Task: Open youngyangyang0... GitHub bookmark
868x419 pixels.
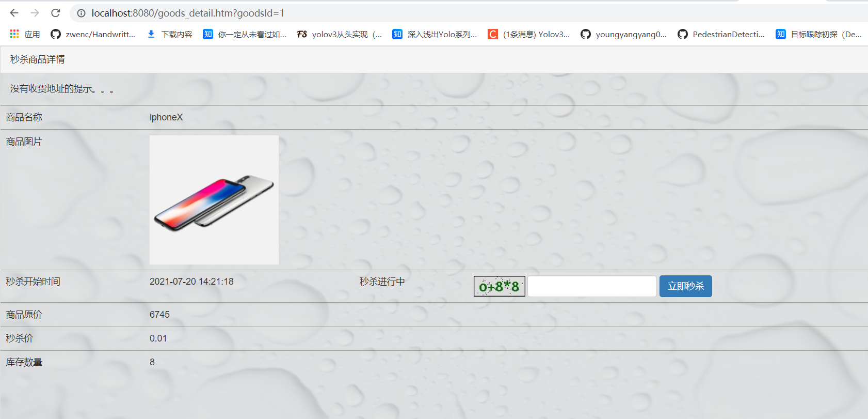Action: point(623,34)
